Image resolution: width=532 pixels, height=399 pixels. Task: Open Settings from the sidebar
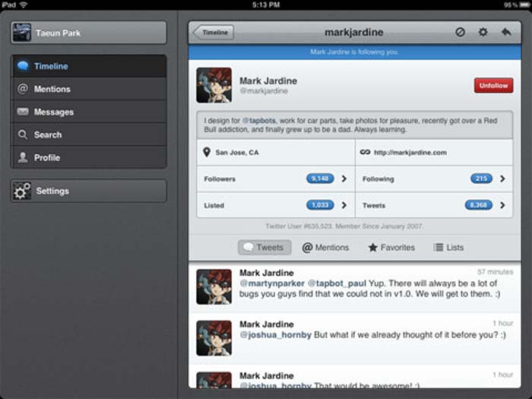coord(89,191)
